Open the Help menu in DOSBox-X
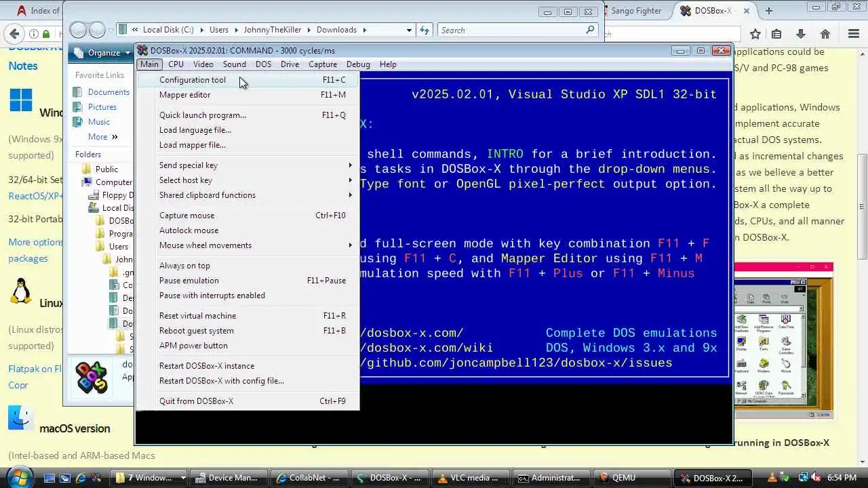Image resolution: width=868 pixels, height=488 pixels. tap(388, 64)
